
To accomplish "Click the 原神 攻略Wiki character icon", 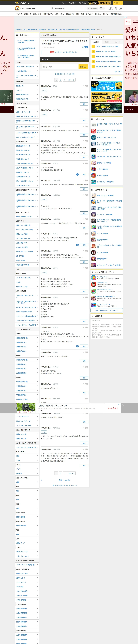I will (x=94, y=195).
